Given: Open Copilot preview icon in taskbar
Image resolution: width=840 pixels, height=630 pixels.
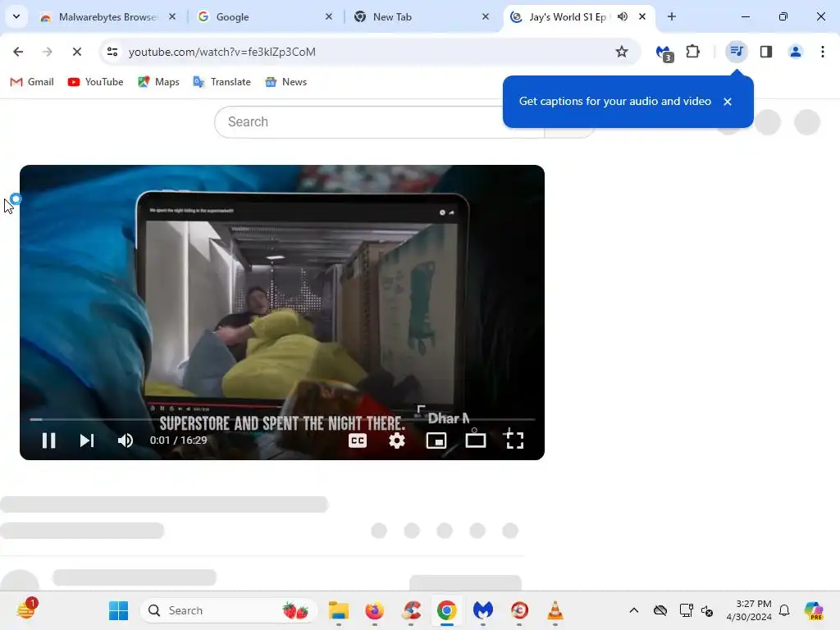Looking at the screenshot, I should point(814,610).
